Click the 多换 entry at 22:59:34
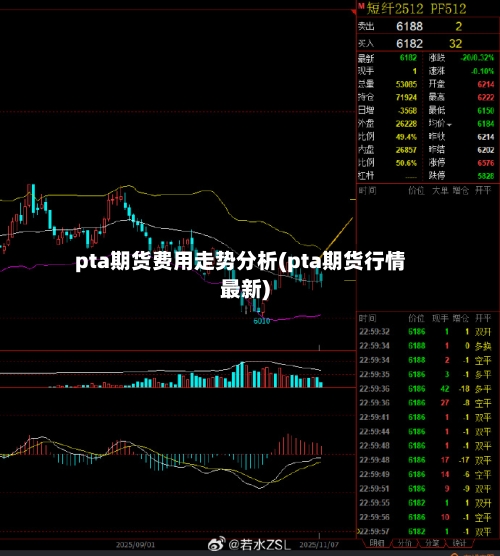The width and height of the screenshot is (500, 556). tap(483, 346)
